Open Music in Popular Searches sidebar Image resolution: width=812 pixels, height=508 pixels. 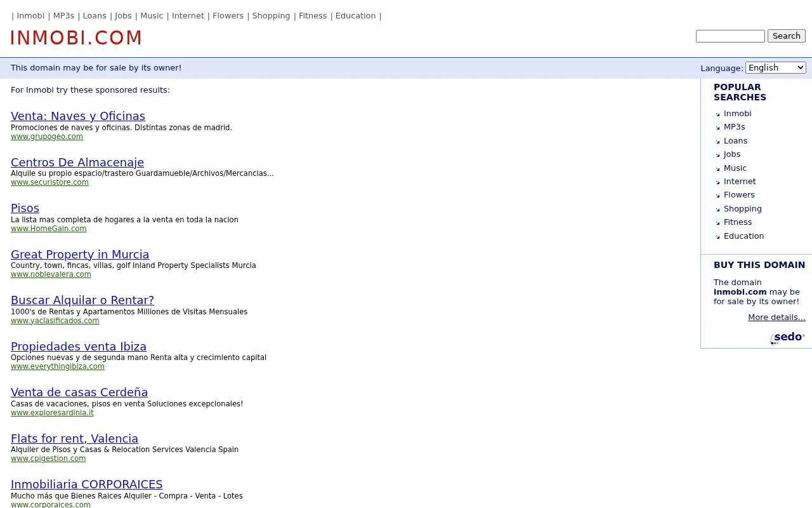735,168
